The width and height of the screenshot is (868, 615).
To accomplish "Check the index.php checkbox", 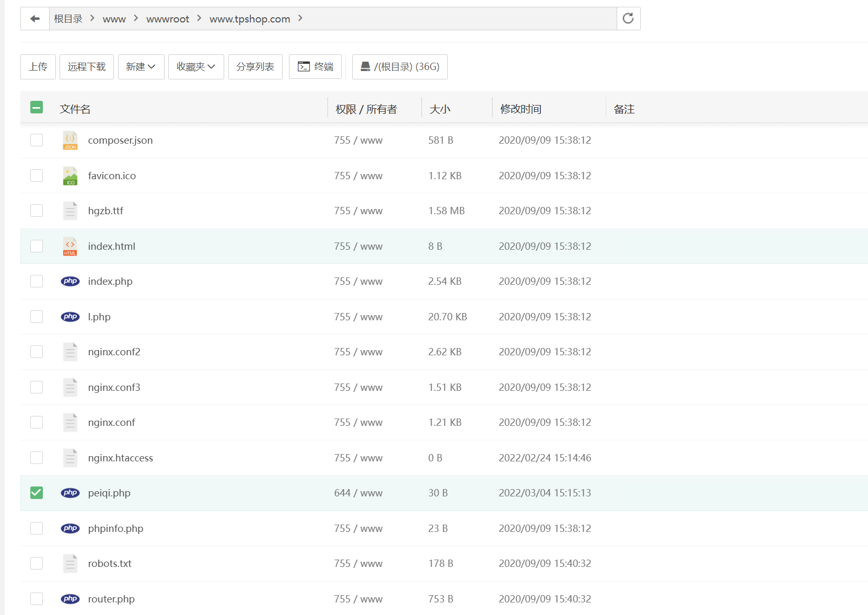I will click(37, 281).
